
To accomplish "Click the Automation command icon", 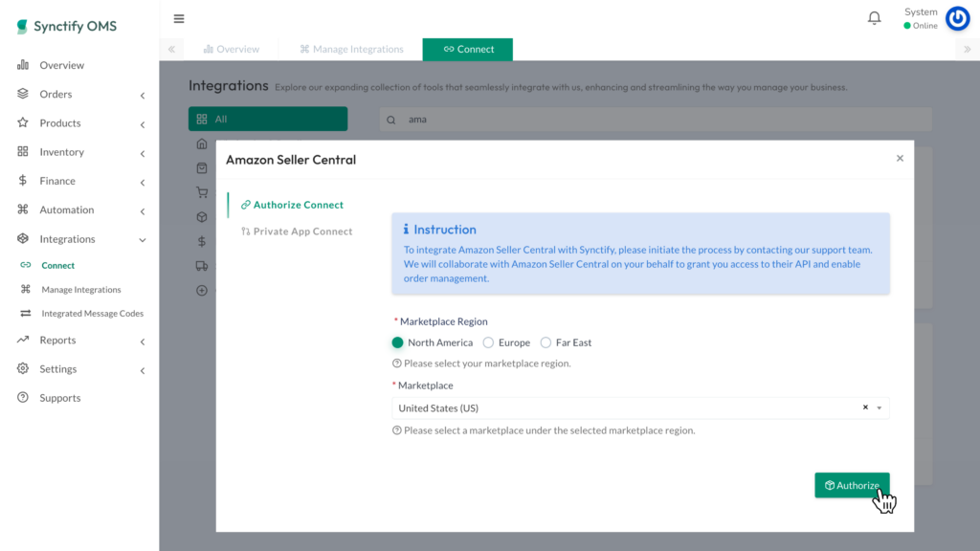I will (x=23, y=209).
